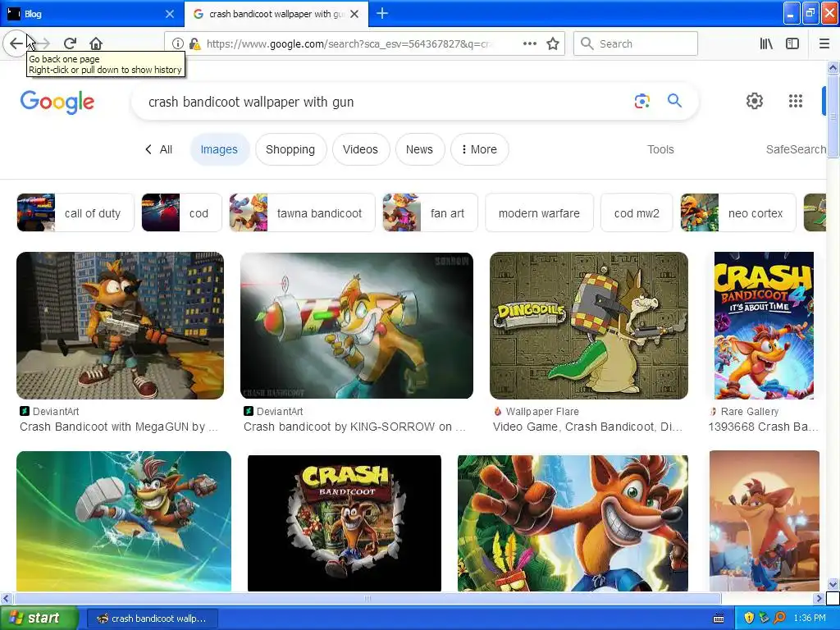
Task: Open Crash bandicoot by KING-SORROW link
Action: point(355,427)
